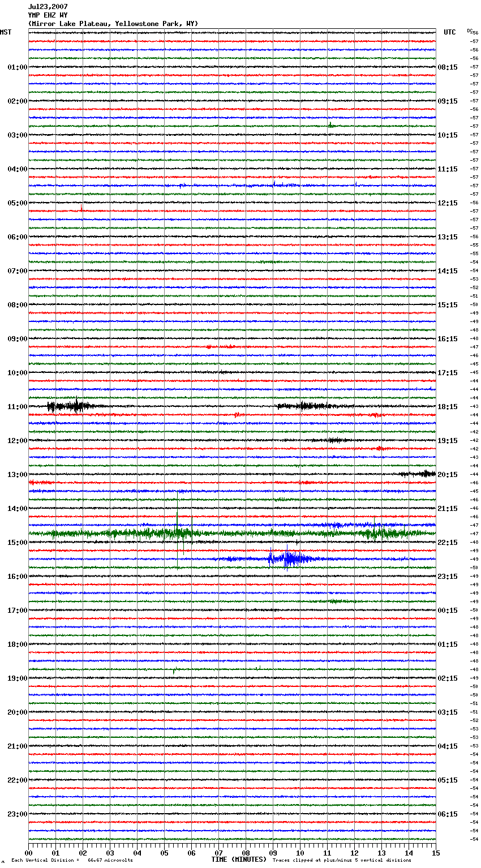Select the 06:00 MST hour label
This screenshot has height=868, width=481.
(x=18, y=237)
